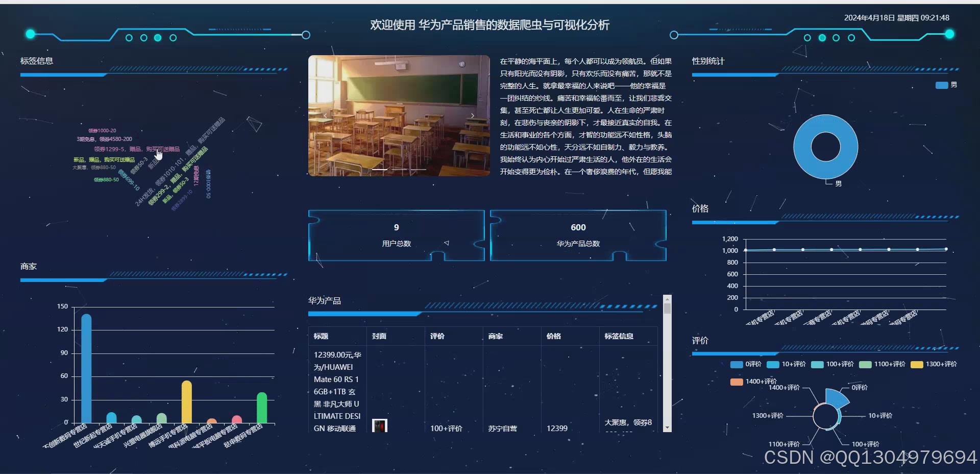The image size is (980, 474).
Task: Select the first active carousel indicator
Action: click(x=379, y=169)
